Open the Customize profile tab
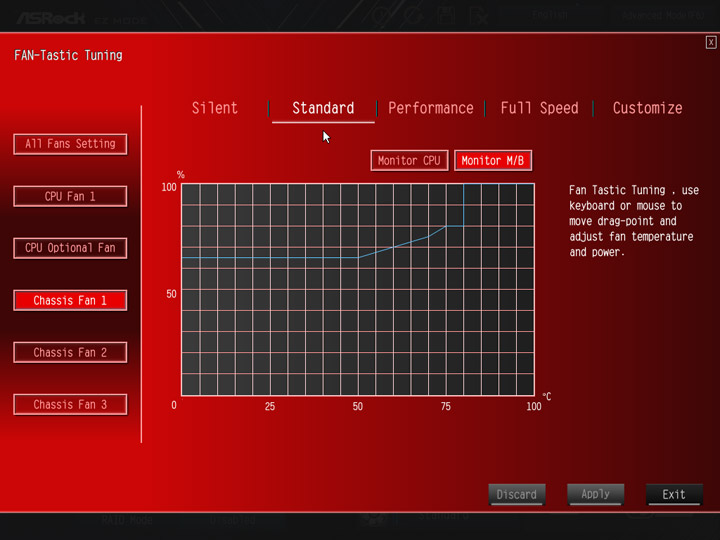The image size is (720, 540). [x=647, y=108]
